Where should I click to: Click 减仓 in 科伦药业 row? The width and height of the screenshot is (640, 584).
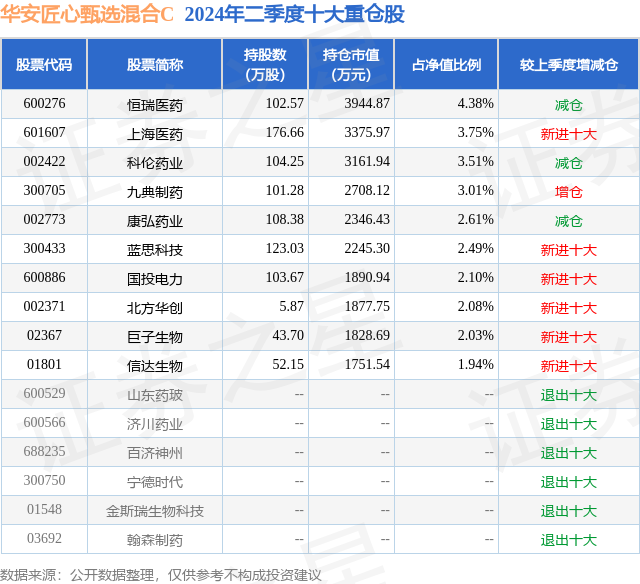click(x=569, y=163)
